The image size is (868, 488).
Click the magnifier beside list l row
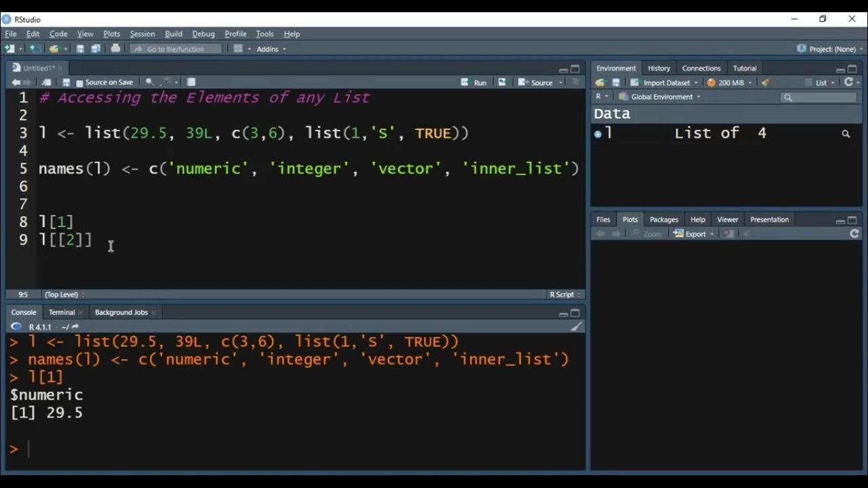[x=846, y=134]
